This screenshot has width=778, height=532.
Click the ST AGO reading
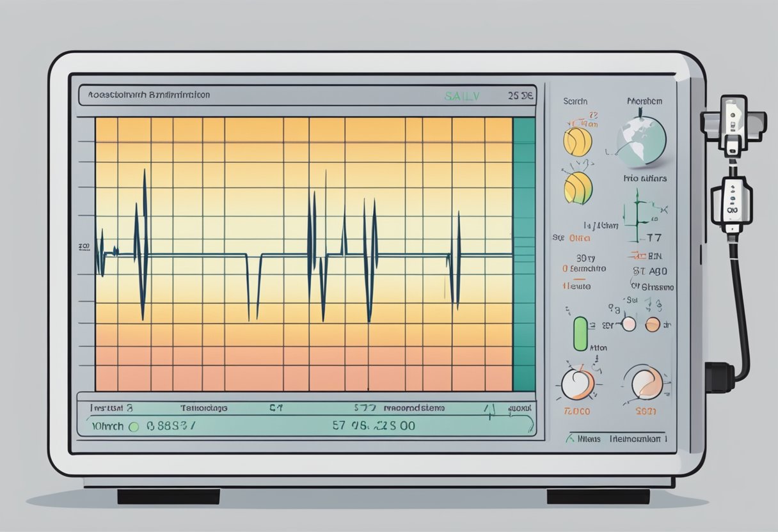[651, 270]
